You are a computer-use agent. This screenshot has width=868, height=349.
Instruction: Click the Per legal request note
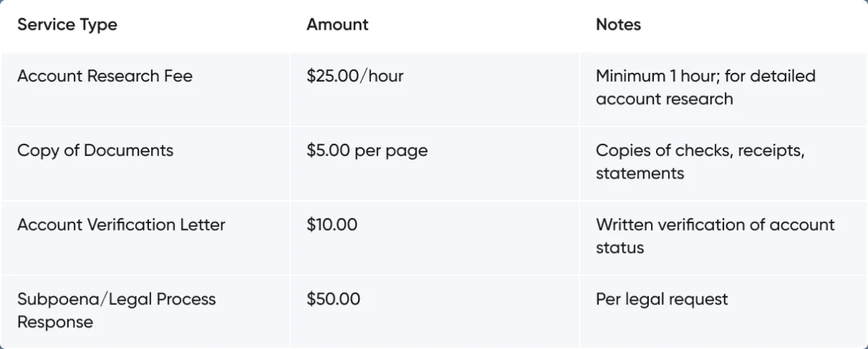[x=662, y=300]
